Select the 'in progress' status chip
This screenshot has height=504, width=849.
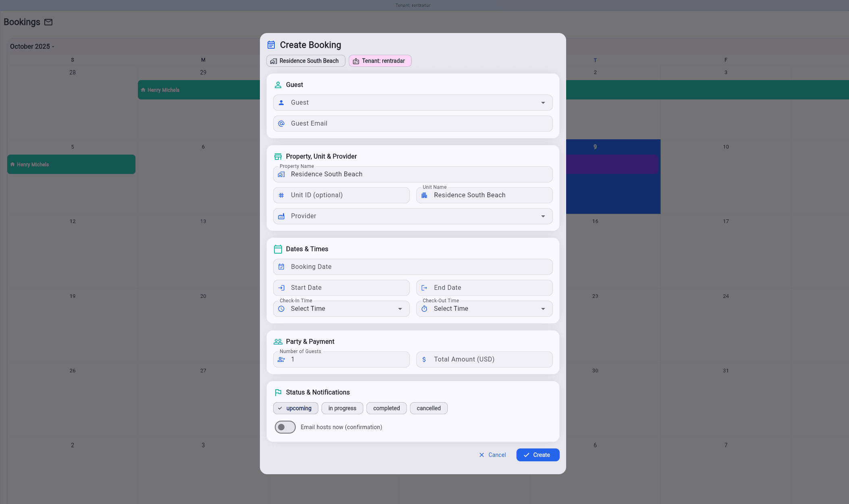[342, 408]
